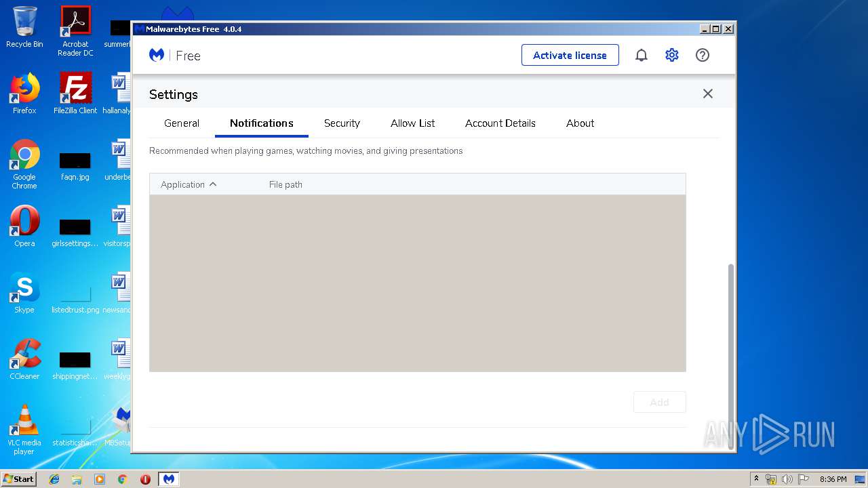Close the Settings panel with X
The width and height of the screenshot is (868, 488).
(708, 94)
